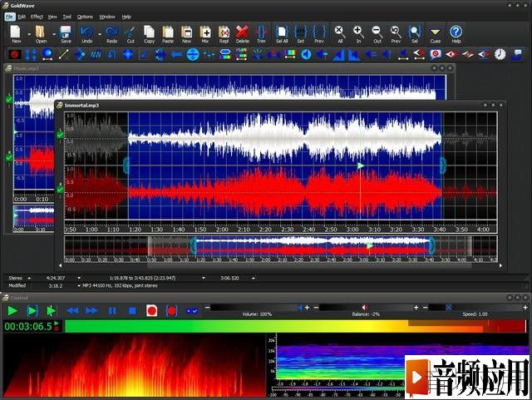The image size is (532, 400).
Task: Increase volume with plus button
Action: pyautogui.click(x=307, y=308)
